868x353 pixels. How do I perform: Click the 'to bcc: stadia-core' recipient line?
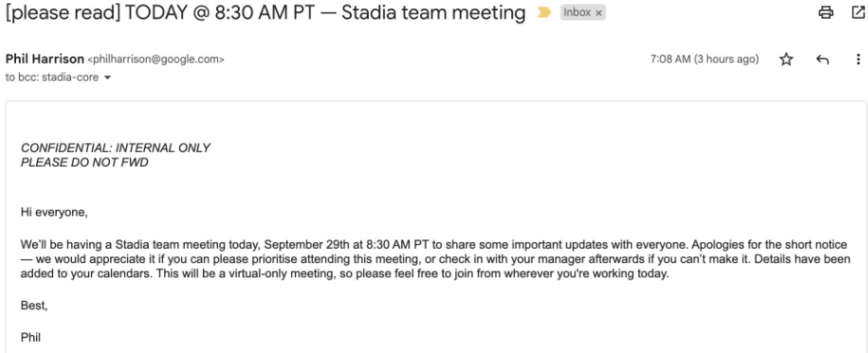tap(52, 78)
